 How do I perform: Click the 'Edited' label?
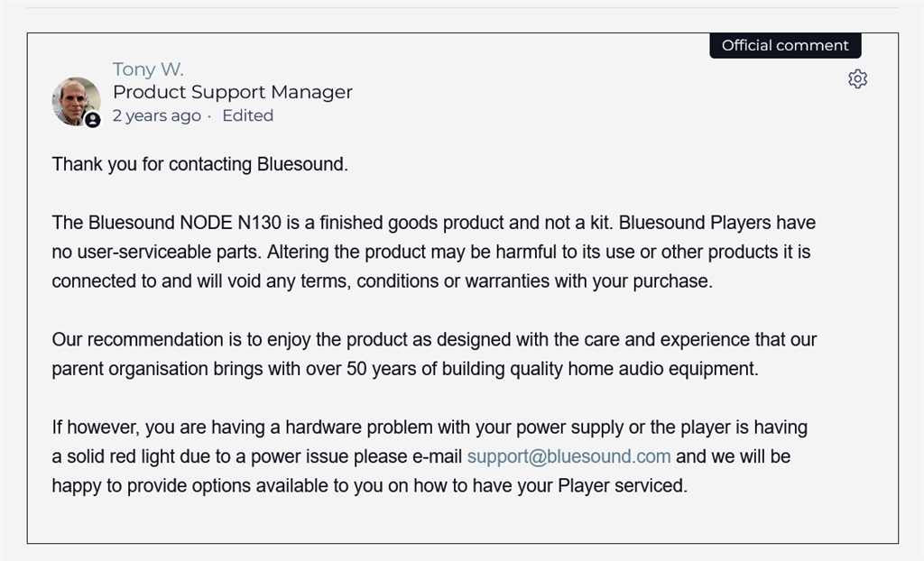point(247,115)
